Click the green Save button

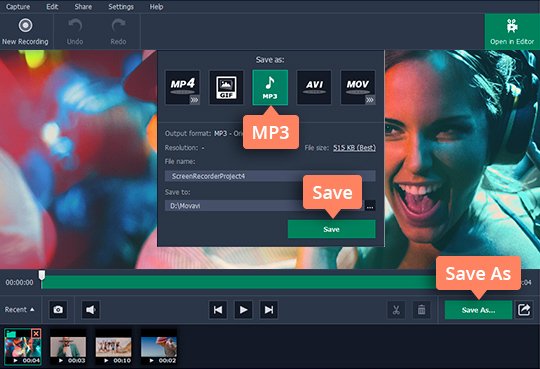point(331,229)
